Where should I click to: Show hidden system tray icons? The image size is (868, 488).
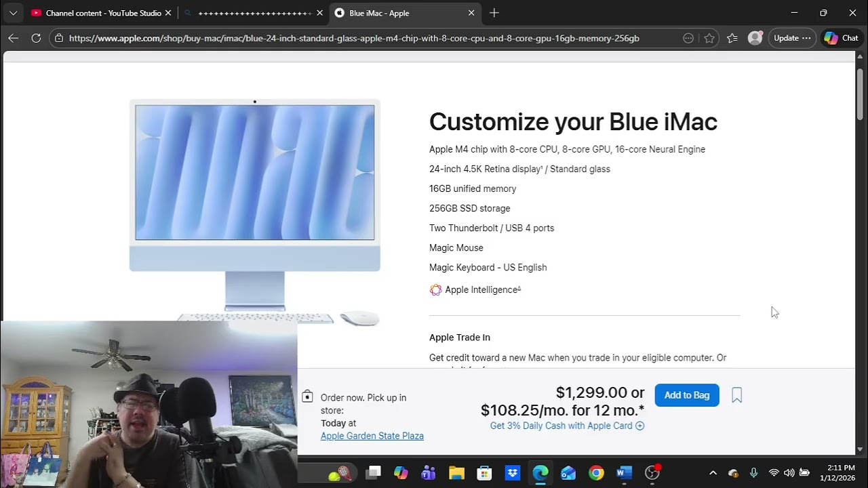point(713,473)
